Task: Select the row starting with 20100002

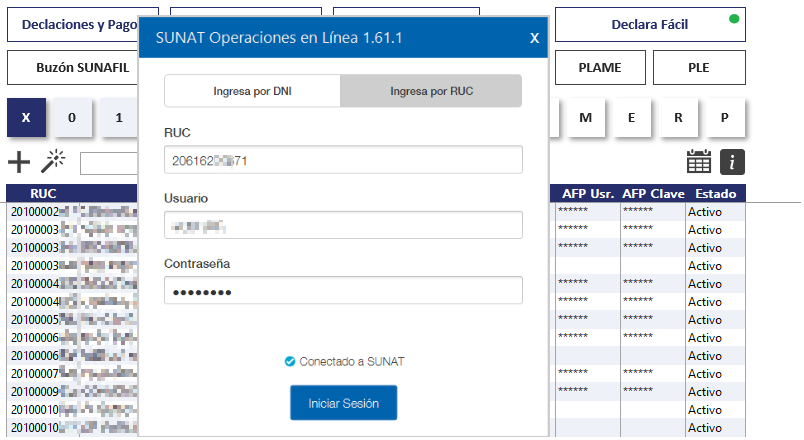Action: coord(72,211)
